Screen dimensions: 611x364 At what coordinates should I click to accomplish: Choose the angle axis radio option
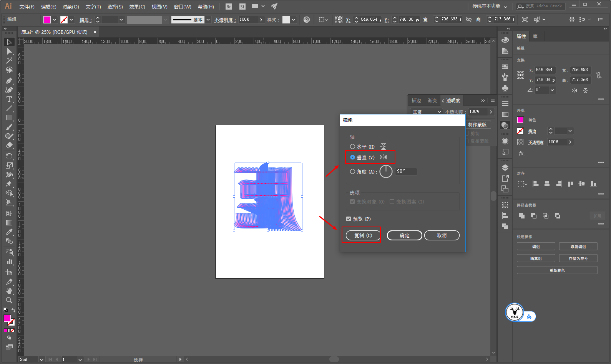(x=352, y=172)
